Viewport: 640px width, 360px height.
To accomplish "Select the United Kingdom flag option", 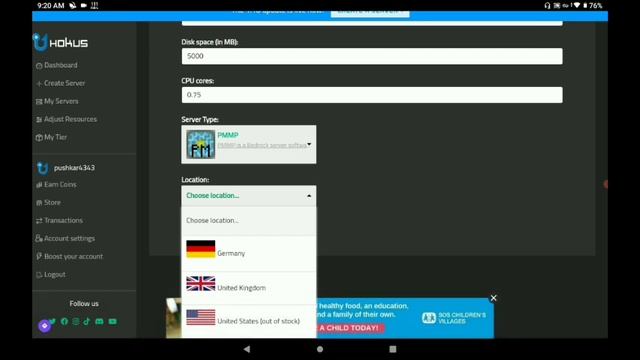I will point(200,283).
